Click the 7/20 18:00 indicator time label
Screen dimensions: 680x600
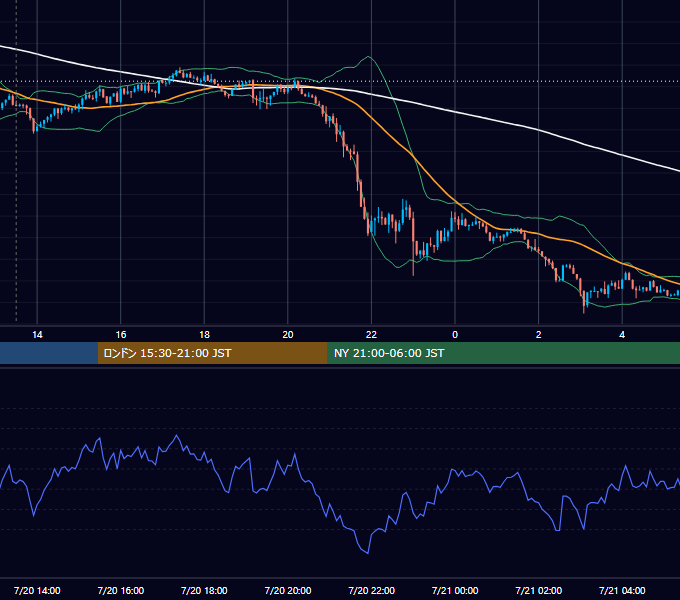[x=204, y=590]
